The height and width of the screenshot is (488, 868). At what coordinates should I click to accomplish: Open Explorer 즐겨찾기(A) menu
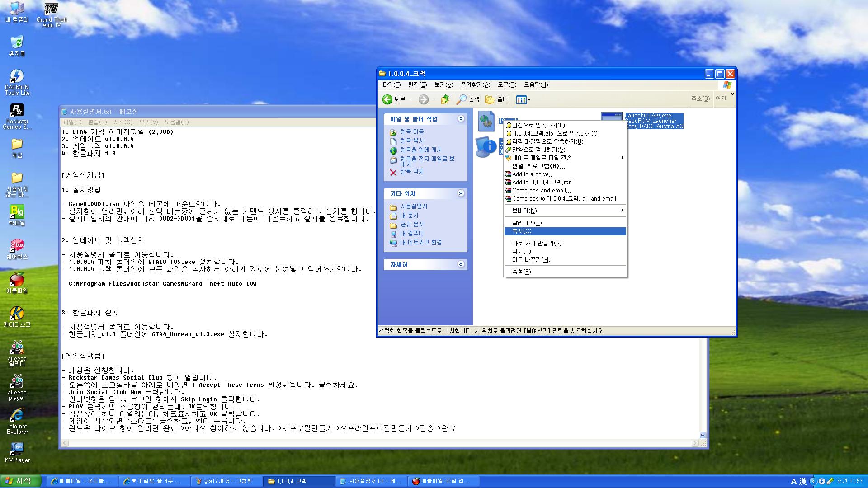coord(475,85)
